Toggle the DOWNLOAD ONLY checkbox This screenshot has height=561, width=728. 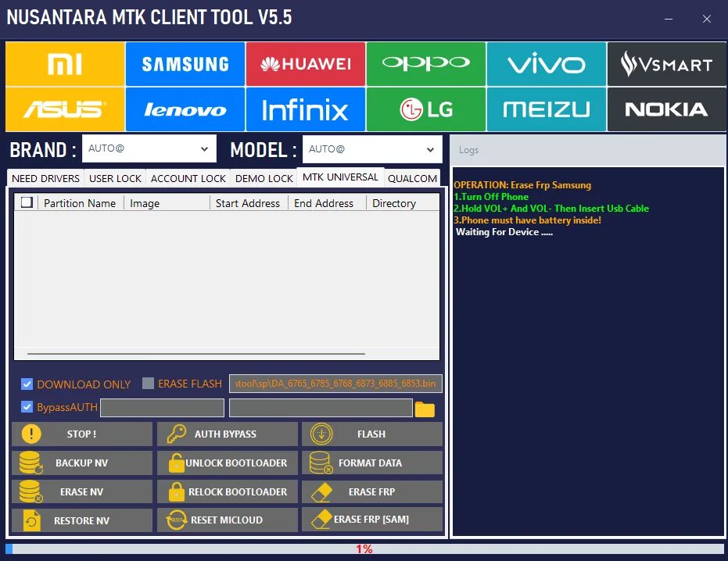coord(27,384)
